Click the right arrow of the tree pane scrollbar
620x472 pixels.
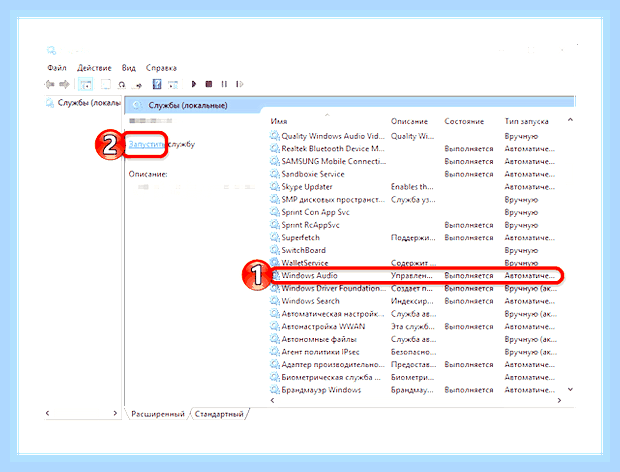pyautogui.click(x=115, y=413)
